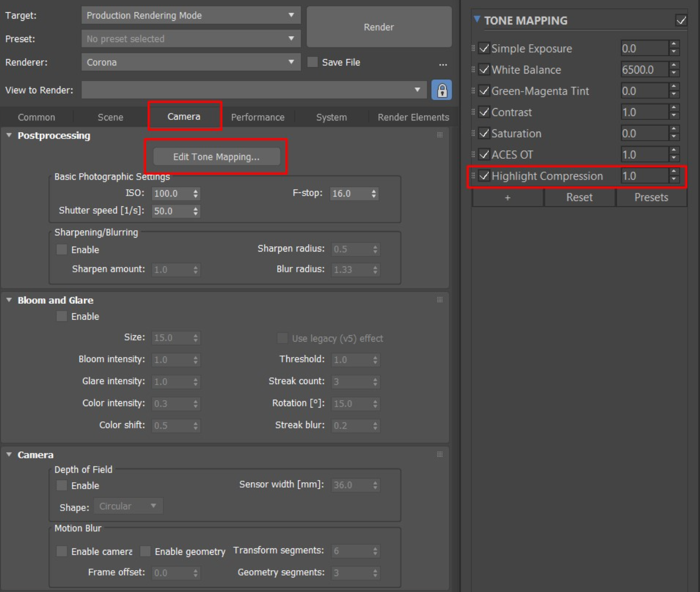Switch to the Performance tab

point(258,117)
